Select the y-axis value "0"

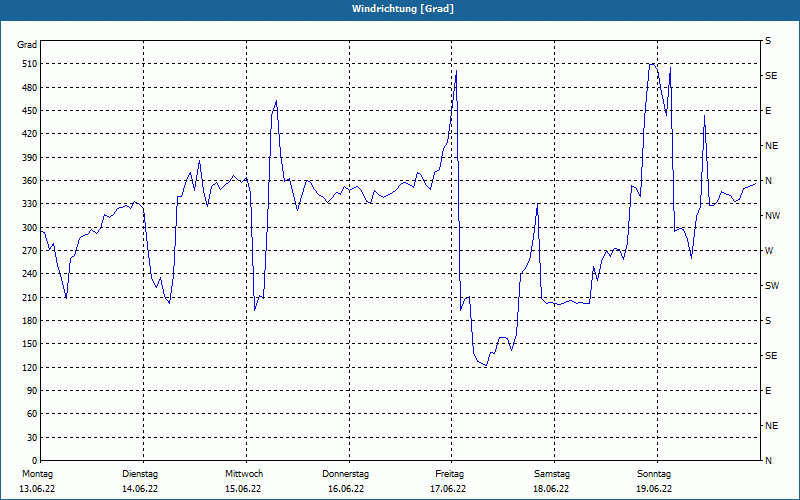coord(34,461)
